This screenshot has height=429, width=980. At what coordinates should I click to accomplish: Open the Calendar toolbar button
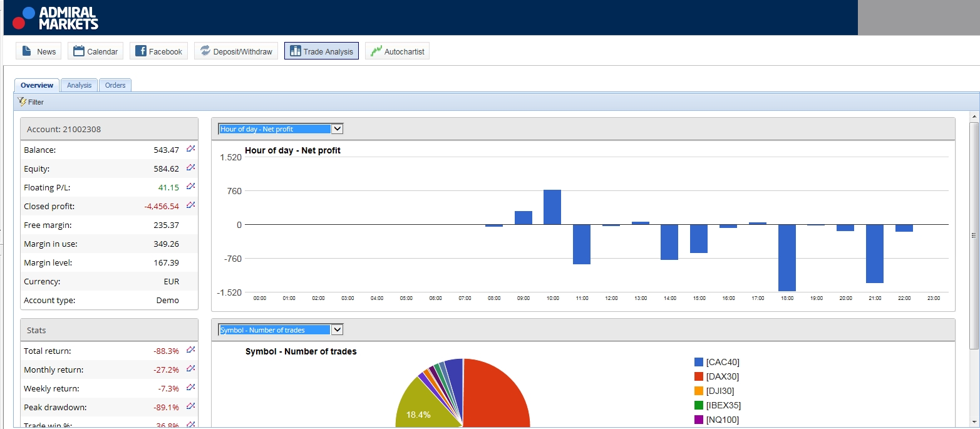95,51
